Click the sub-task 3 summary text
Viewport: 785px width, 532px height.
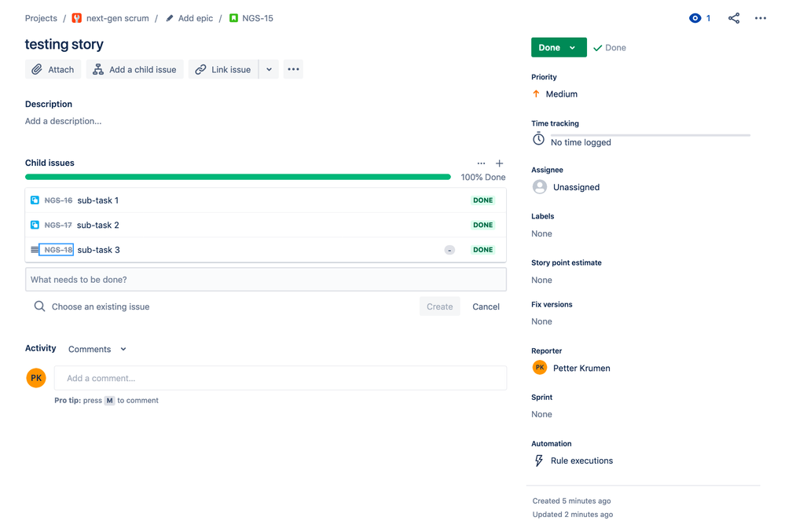(99, 250)
